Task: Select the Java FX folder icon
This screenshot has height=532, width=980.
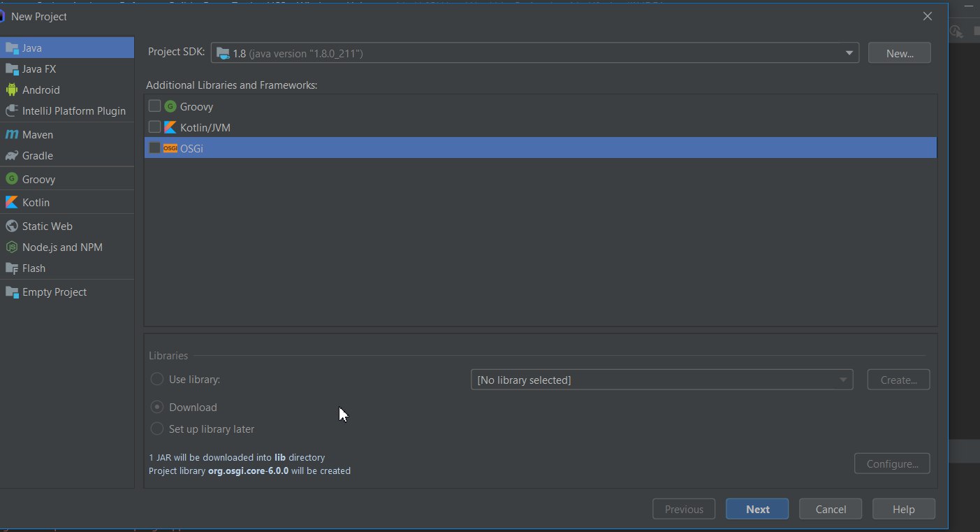Action: point(11,69)
